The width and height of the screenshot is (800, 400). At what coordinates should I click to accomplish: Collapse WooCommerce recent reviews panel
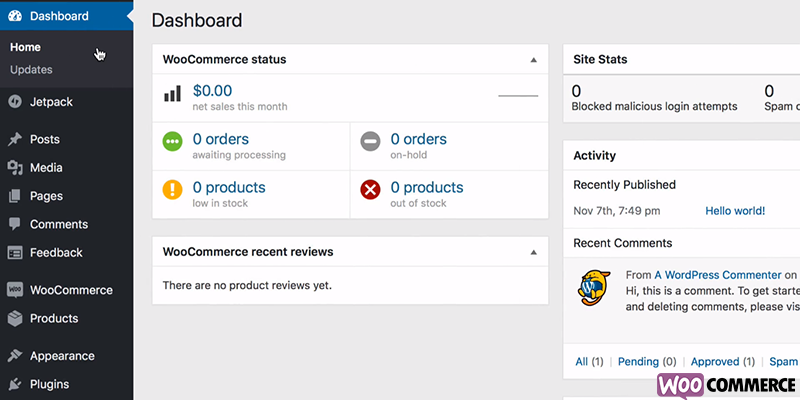click(533, 252)
